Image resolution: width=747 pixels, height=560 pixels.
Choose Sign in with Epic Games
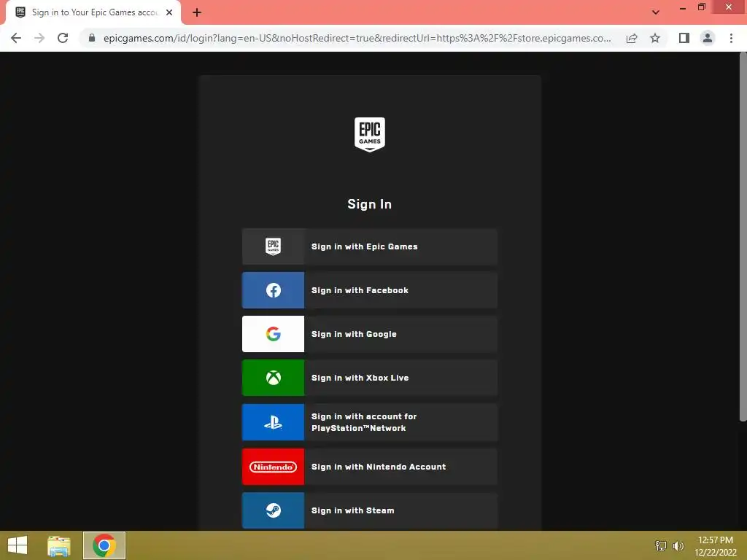point(370,246)
